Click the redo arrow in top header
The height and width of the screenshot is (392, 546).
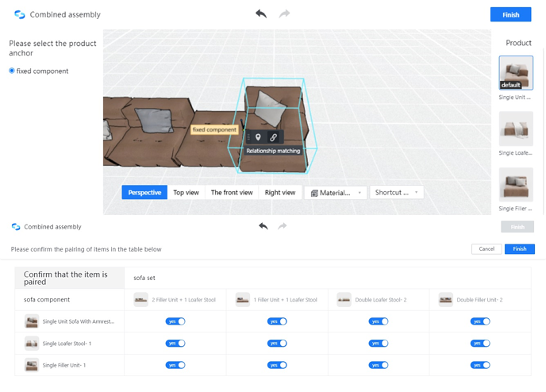284,14
